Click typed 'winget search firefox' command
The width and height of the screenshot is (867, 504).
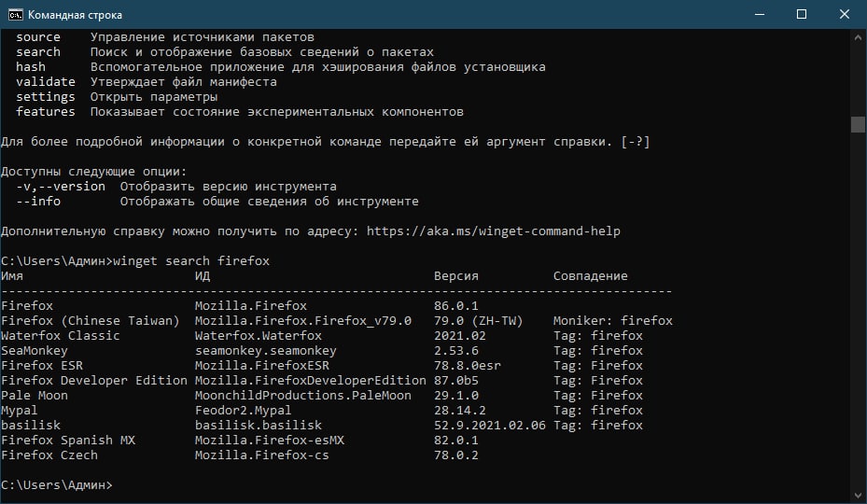(x=191, y=261)
